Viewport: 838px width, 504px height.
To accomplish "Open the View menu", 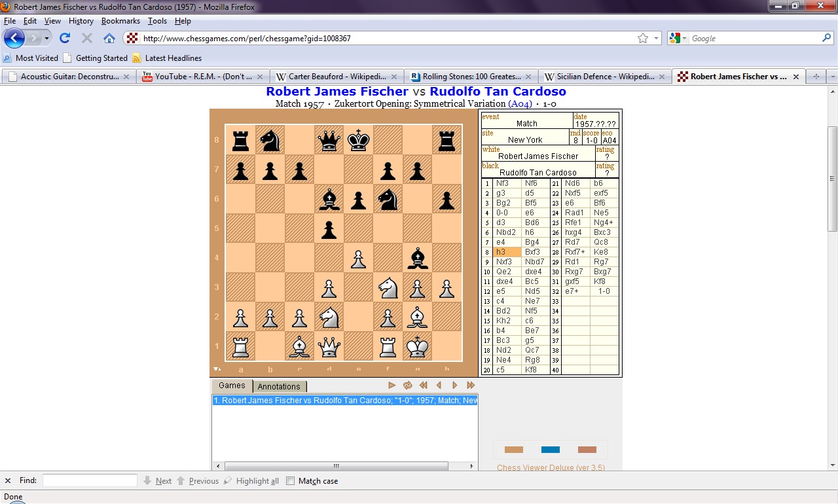I will tap(52, 21).
